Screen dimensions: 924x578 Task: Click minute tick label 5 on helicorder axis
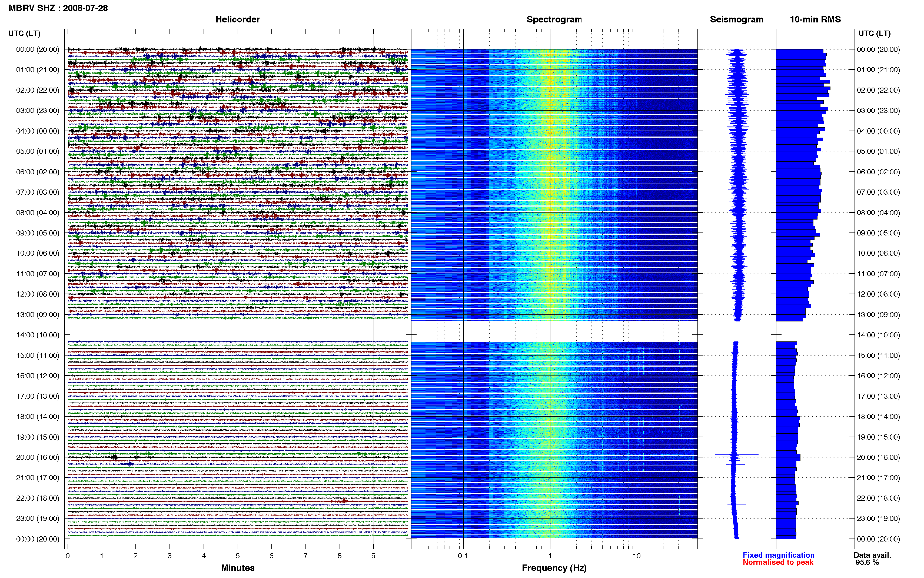pyautogui.click(x=238, y=556)
